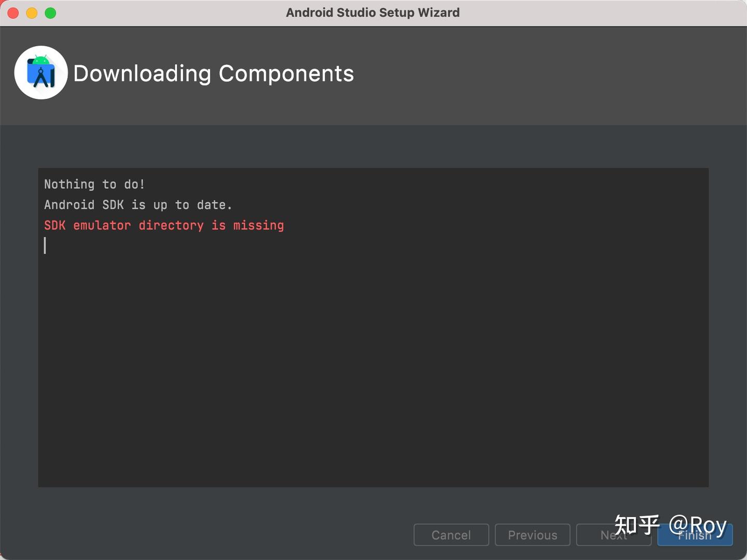
Task: Select the Android SDK is up to date message
Action: (137, 204)
